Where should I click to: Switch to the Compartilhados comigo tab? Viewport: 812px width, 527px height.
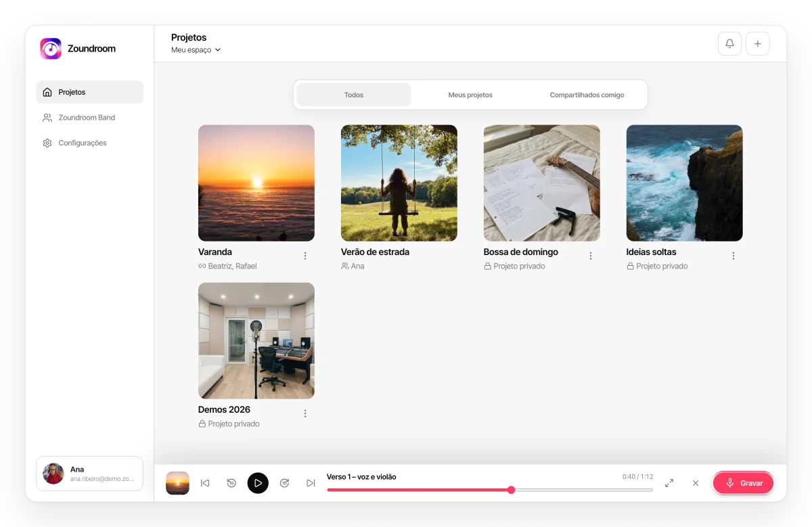point(587,95)
